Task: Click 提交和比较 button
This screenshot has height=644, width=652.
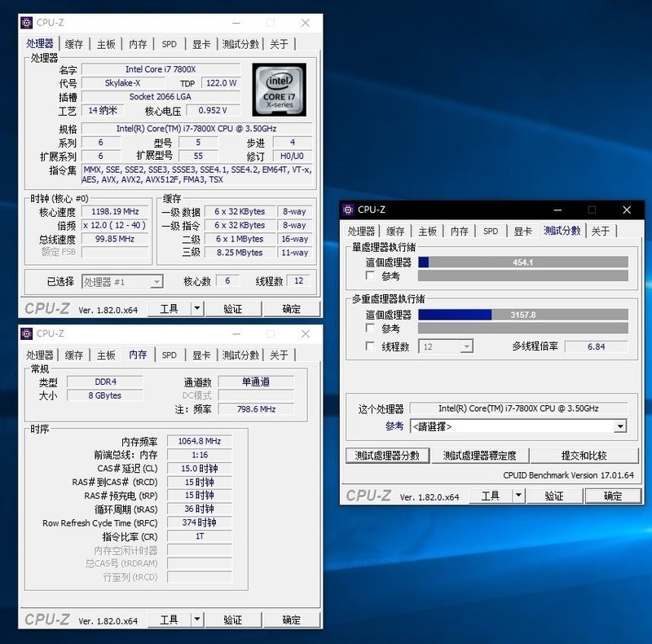Action: (584, 456)
